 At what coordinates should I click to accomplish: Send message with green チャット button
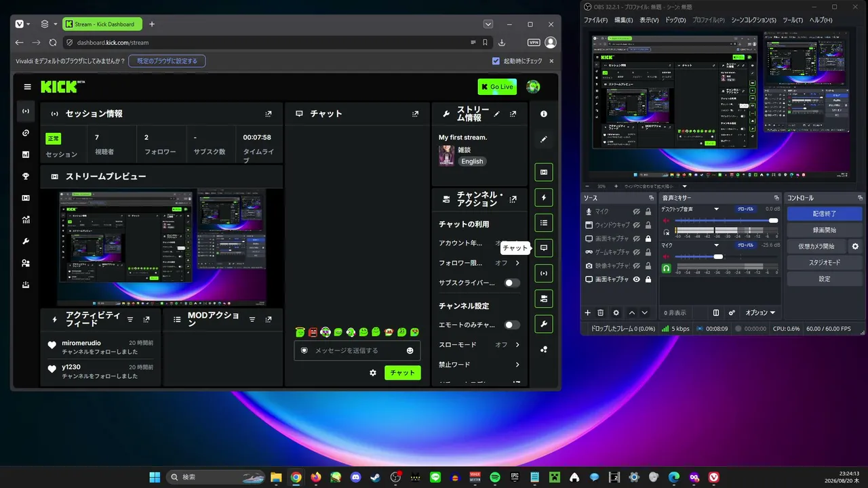pyautogui.click(x=403, y=373)
